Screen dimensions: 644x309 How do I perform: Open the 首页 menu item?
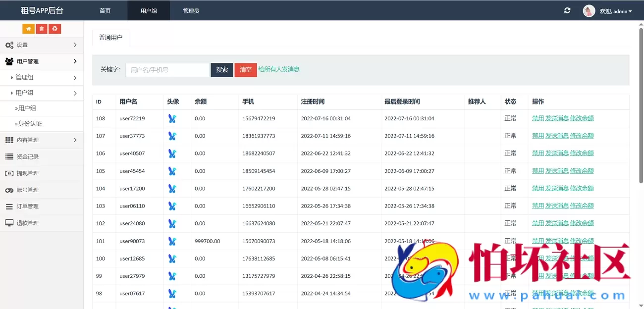(105, 10)
